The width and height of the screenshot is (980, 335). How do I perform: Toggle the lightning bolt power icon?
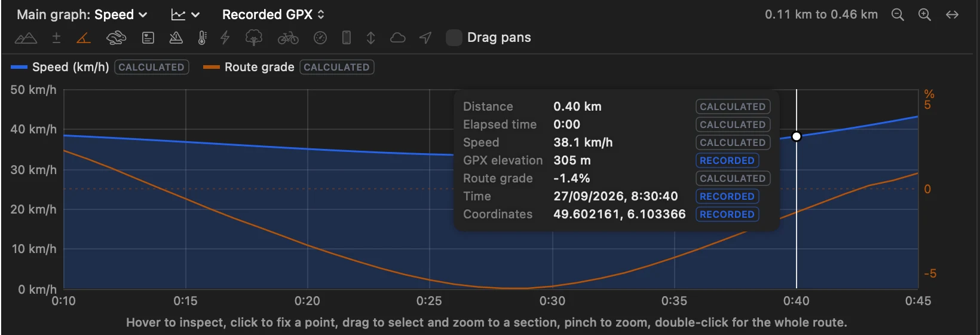225,38
